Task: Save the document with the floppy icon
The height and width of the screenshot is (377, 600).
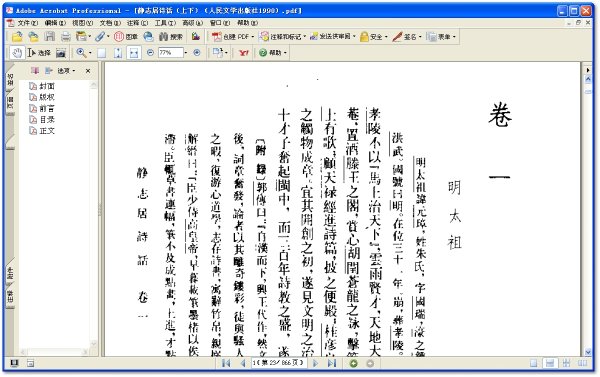Action: click(x=50, y=37)
